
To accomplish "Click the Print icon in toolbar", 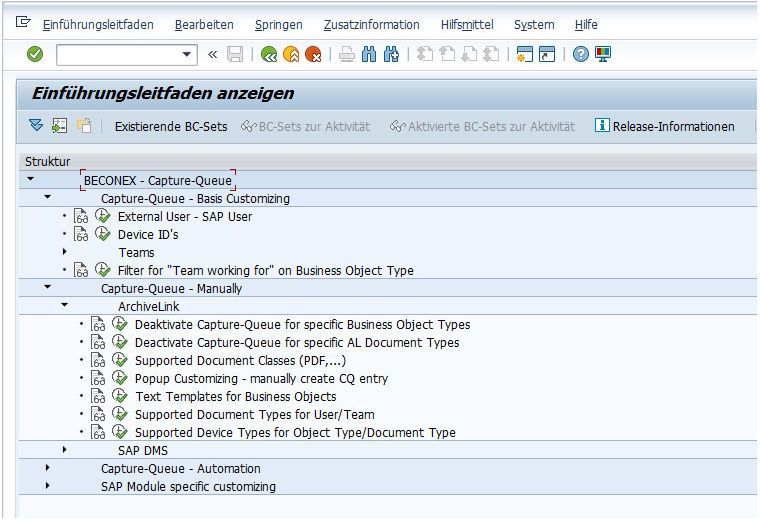I will tap(347, 54).
